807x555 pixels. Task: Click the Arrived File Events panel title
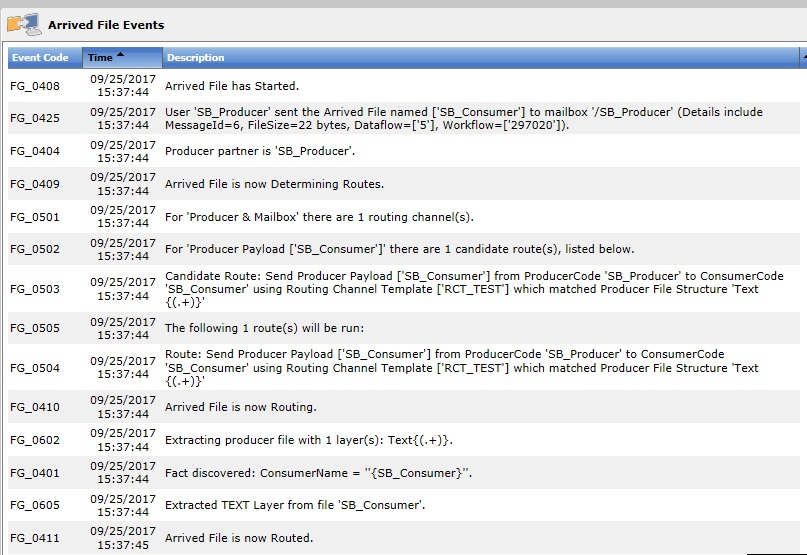(105, 25)
